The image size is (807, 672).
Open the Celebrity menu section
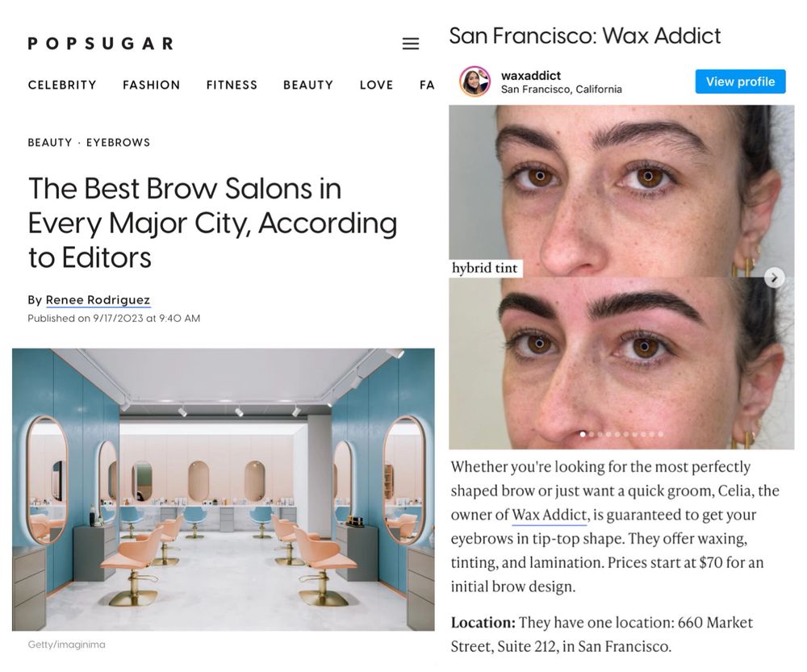pos(62,85)
